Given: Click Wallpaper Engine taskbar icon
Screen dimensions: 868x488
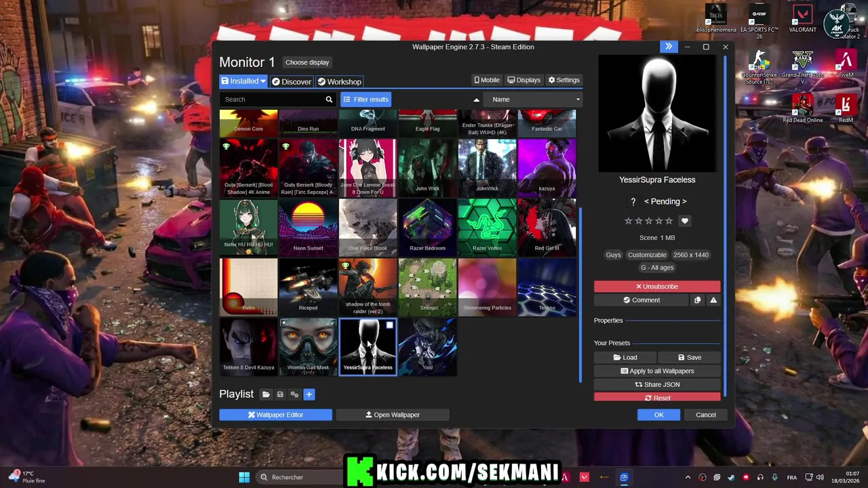Looking at the screenshot, I should coord(624,477).
